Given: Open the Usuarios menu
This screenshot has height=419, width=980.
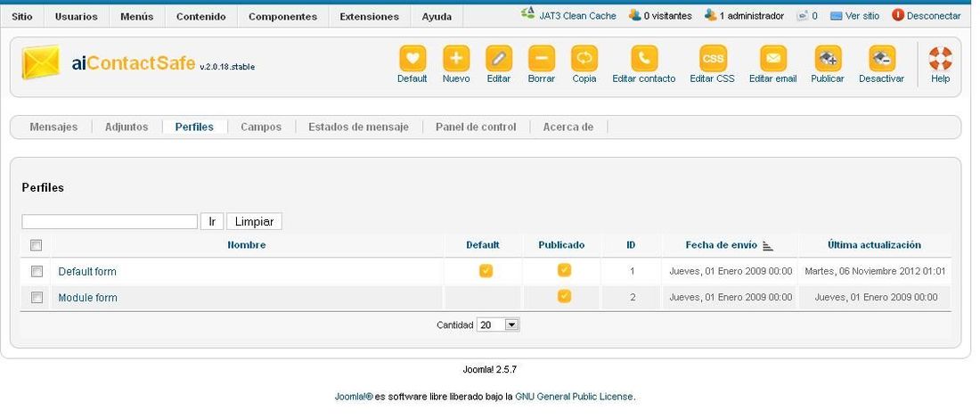Looking at the screenshot, I should point(77,17).
